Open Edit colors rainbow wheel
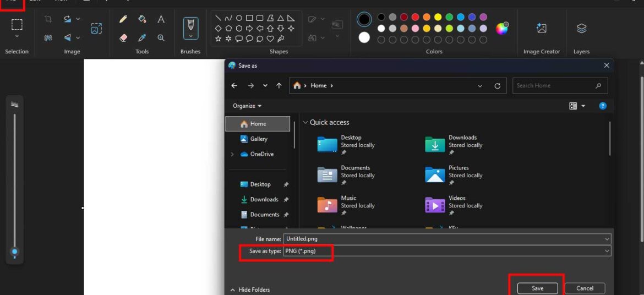 pos(502,29)
